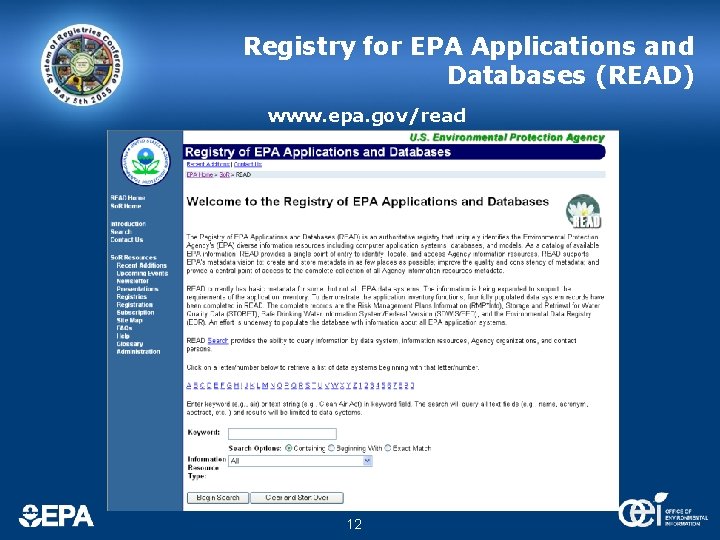Click the Begin Search button

coord(218,498)
